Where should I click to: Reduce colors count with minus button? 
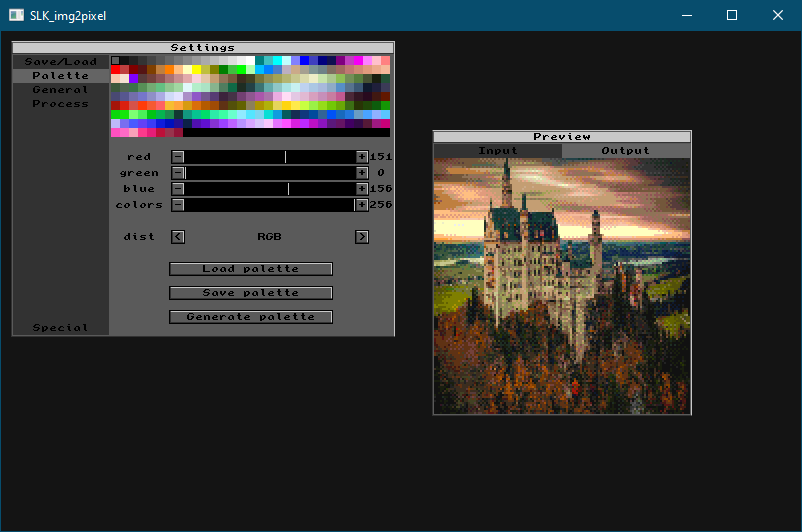[178, 205]
